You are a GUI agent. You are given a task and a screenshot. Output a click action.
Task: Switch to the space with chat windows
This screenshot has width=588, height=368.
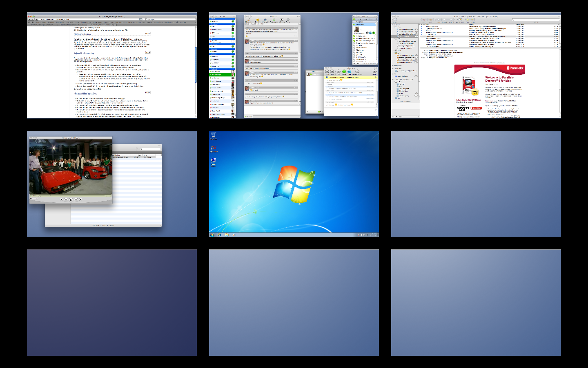pos(294,65)
